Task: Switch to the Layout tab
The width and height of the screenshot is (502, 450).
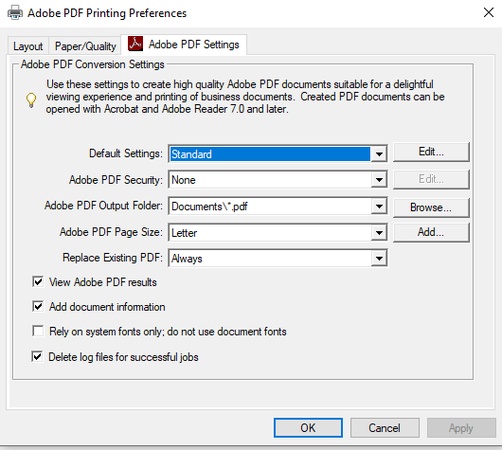Action: click(28, 46)
